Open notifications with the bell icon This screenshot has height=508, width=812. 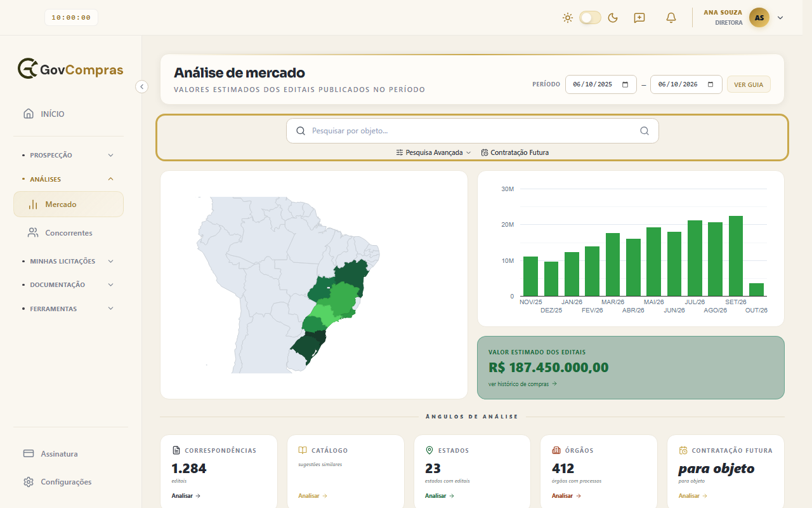click(671, 18)
